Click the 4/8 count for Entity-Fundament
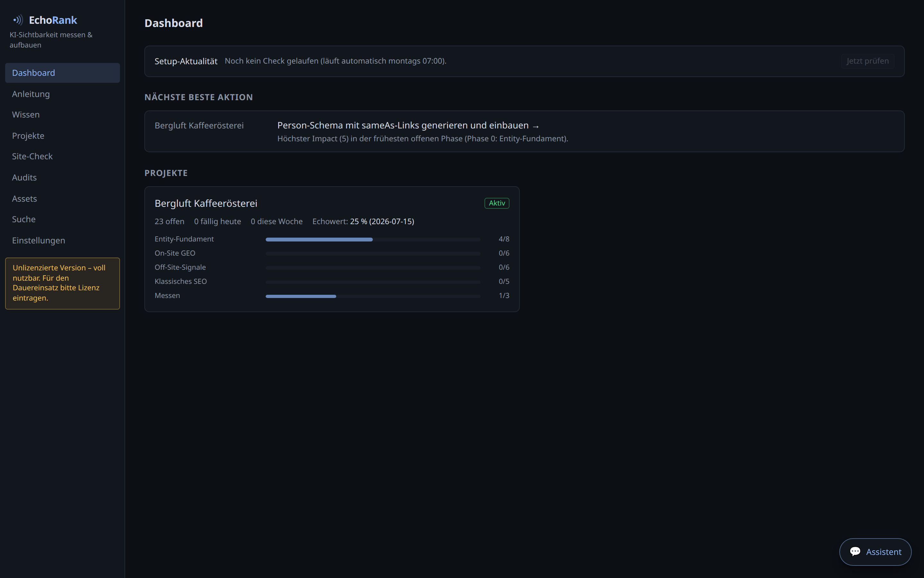The height and width of the screenshot is (578, 924). point(504,239)
